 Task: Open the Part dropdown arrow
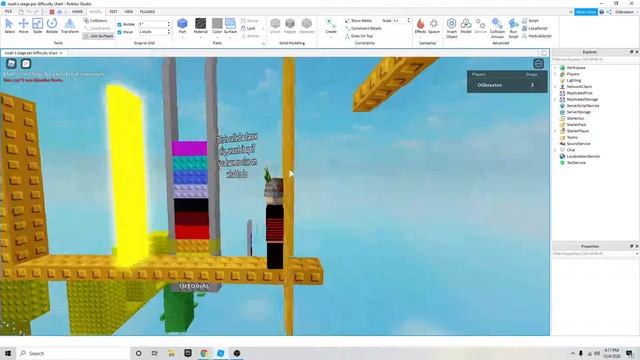pos(182,38)
